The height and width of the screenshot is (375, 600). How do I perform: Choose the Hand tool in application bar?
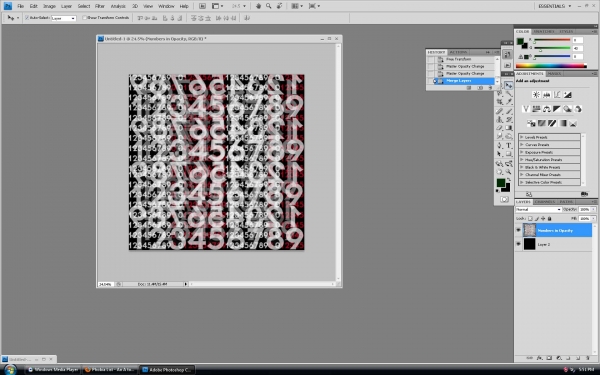(x=258, y=6)
